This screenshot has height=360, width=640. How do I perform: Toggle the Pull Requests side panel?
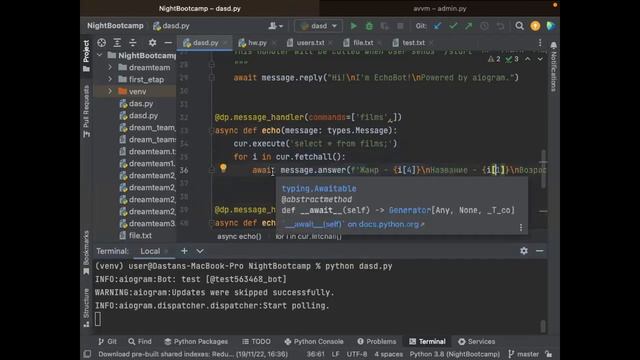[x=86, y=111]
